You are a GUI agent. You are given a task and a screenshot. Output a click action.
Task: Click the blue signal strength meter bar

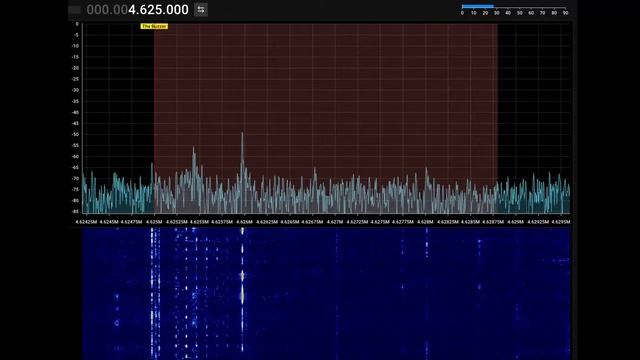[478, 7]
